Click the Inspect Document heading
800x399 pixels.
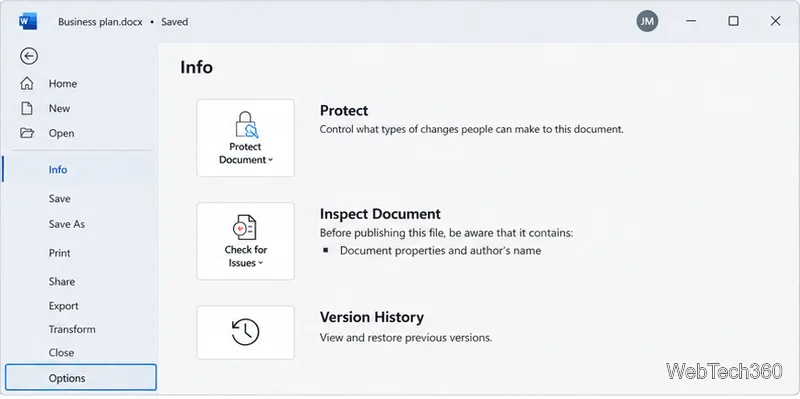380,214
